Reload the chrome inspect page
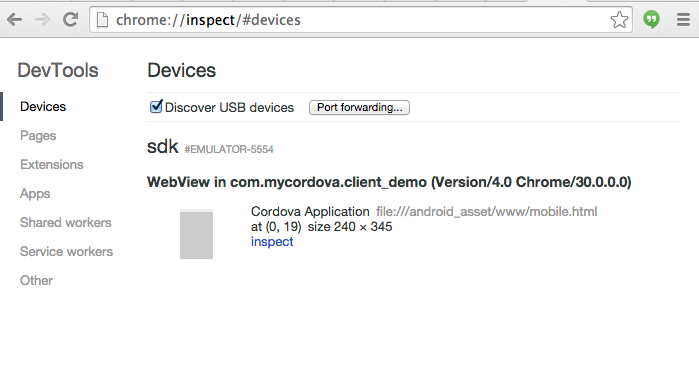 point(70,20)
